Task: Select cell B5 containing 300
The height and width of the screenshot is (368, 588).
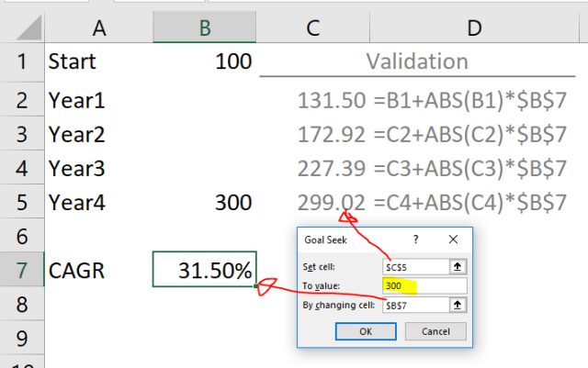Action: pos(205,203)
